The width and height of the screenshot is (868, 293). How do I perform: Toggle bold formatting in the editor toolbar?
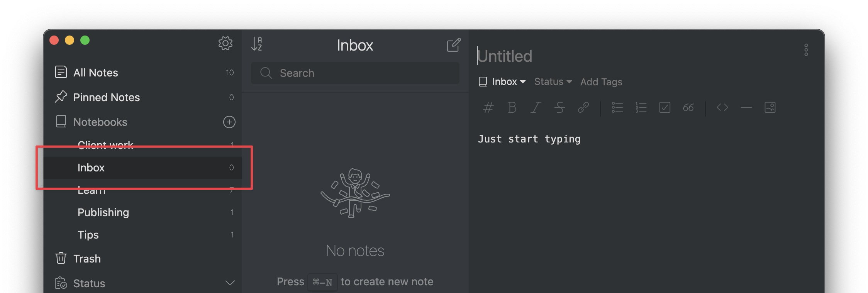pos(512,108)
